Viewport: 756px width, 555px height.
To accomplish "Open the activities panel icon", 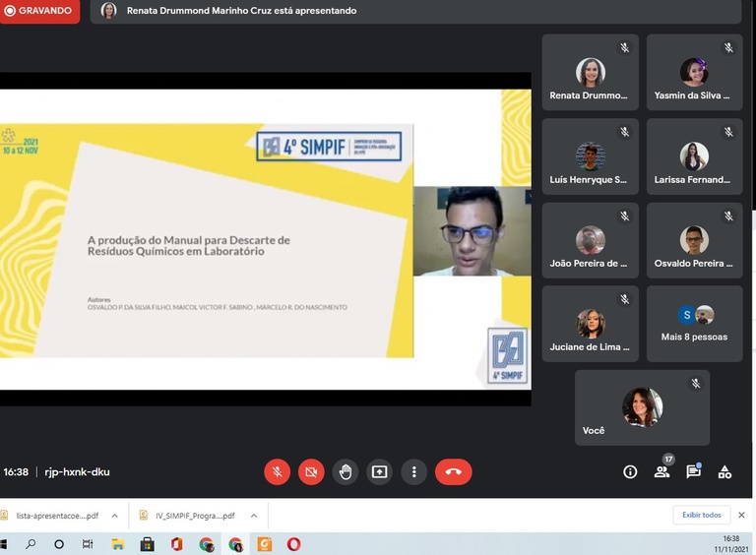I will click(x=724, y=472).
